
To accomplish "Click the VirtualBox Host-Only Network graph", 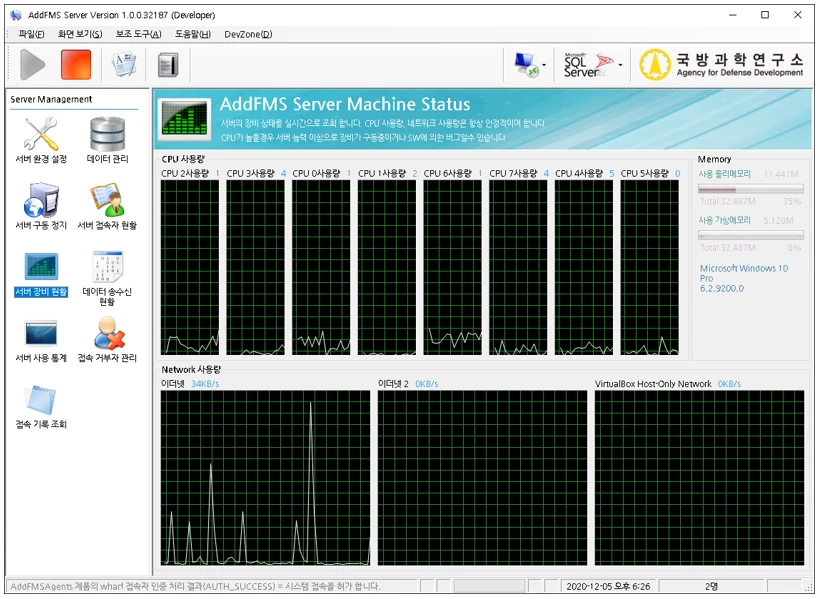I will (699, 478).
